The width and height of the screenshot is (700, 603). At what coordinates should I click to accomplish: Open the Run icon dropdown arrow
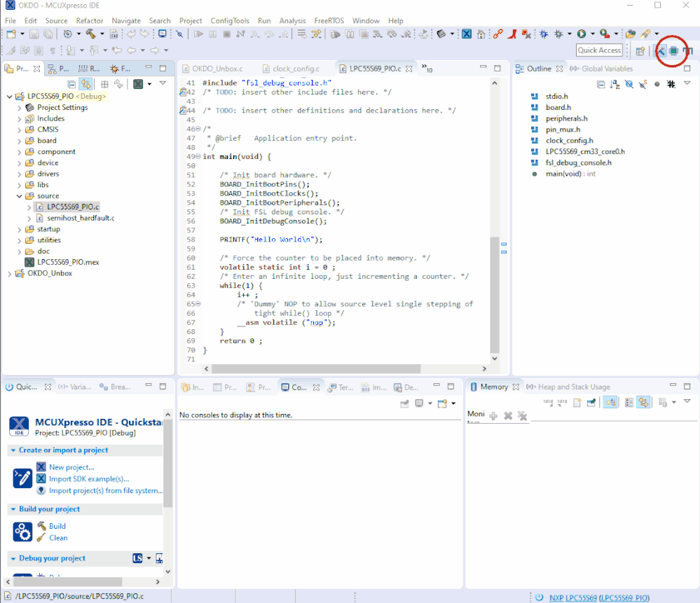click(593, 34)
